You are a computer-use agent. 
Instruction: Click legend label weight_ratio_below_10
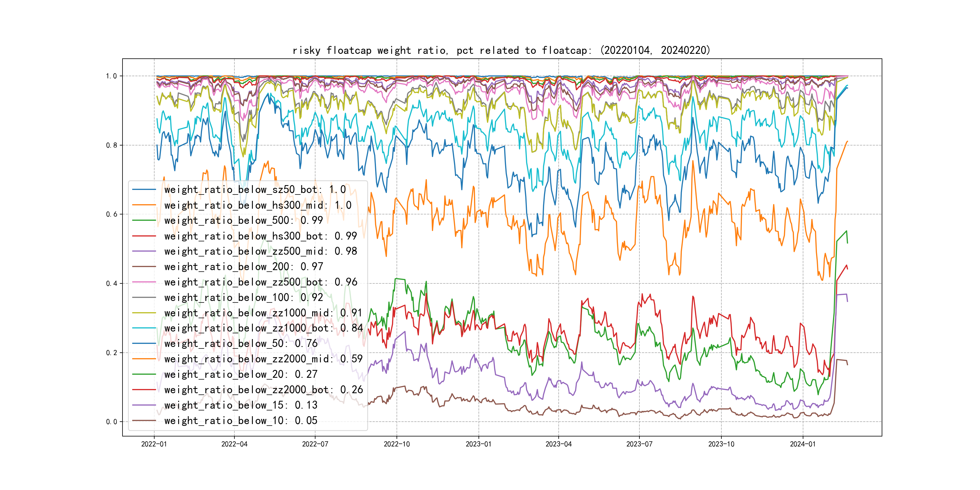coord(240,420)
